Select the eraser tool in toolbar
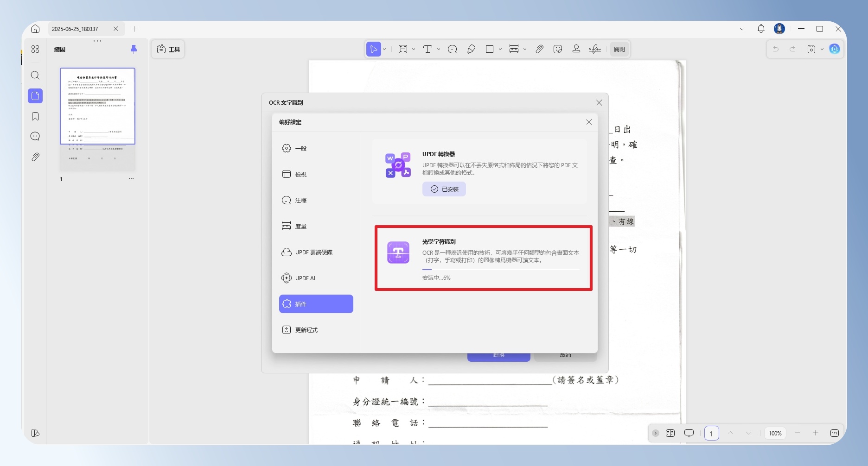This screenshot has width=868, height=466. 471,49
